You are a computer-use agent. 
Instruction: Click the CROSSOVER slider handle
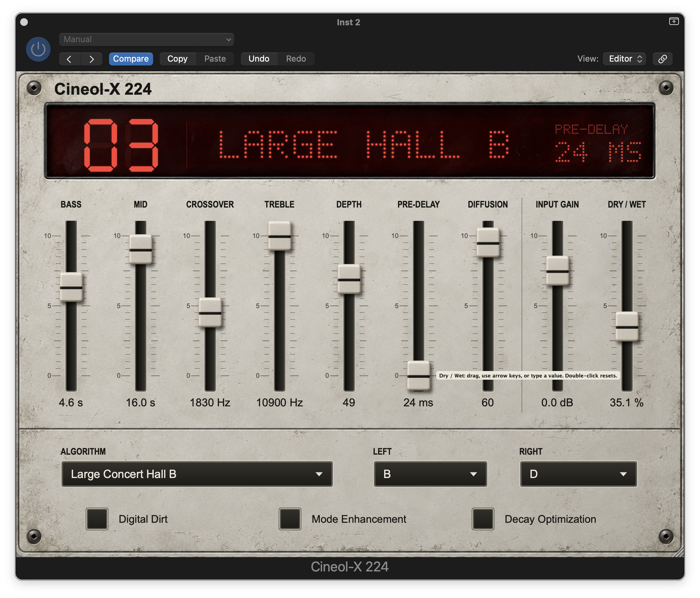click(x=210, y=313)
